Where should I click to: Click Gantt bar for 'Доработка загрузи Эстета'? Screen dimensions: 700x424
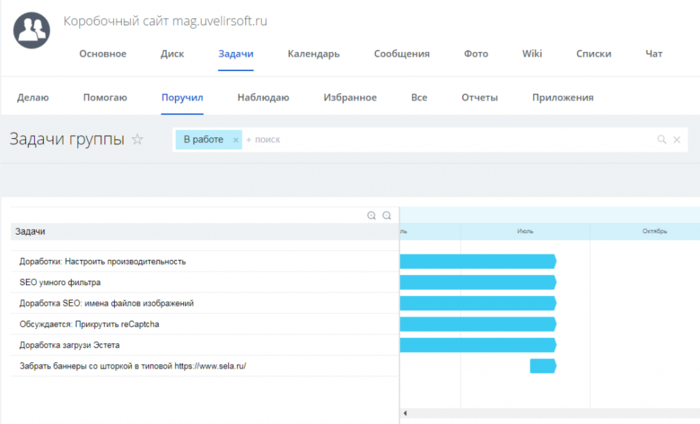[x=478, y=345]
